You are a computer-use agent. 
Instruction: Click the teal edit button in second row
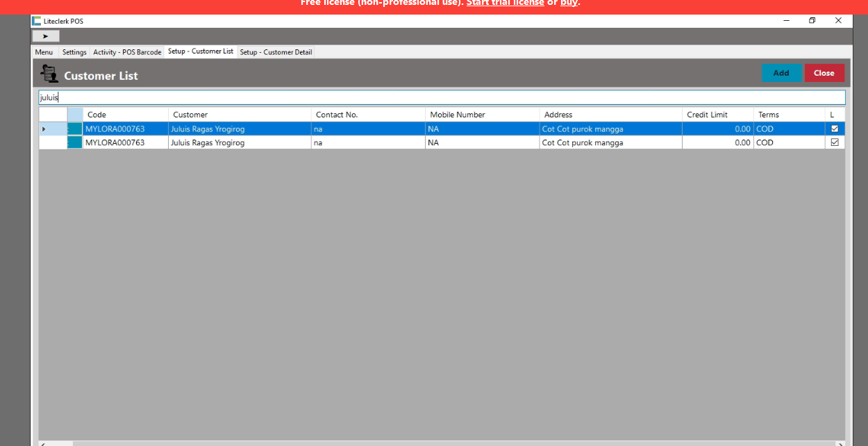click(x=74, y=142)
